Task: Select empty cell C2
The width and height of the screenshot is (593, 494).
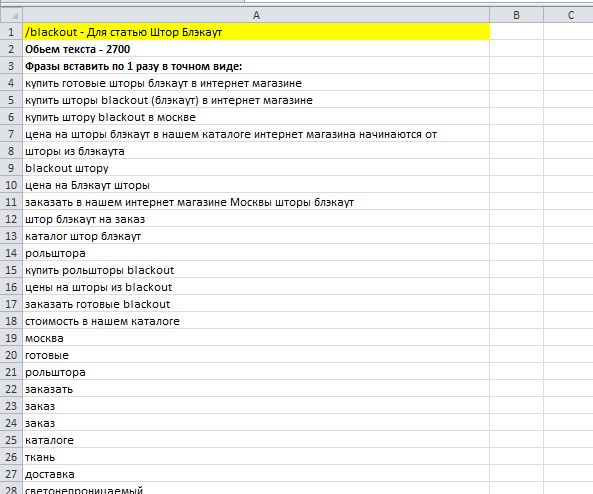Action: (568, 49)
